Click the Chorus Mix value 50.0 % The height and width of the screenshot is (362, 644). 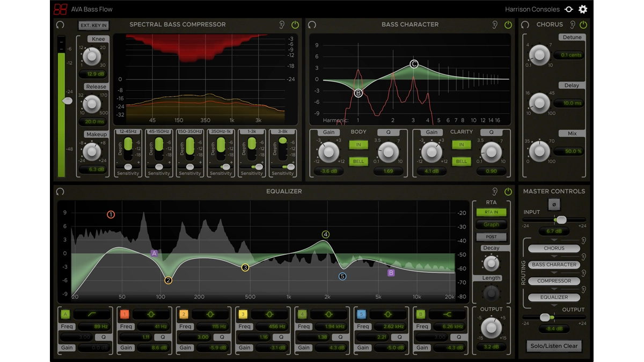pos(569,152)
